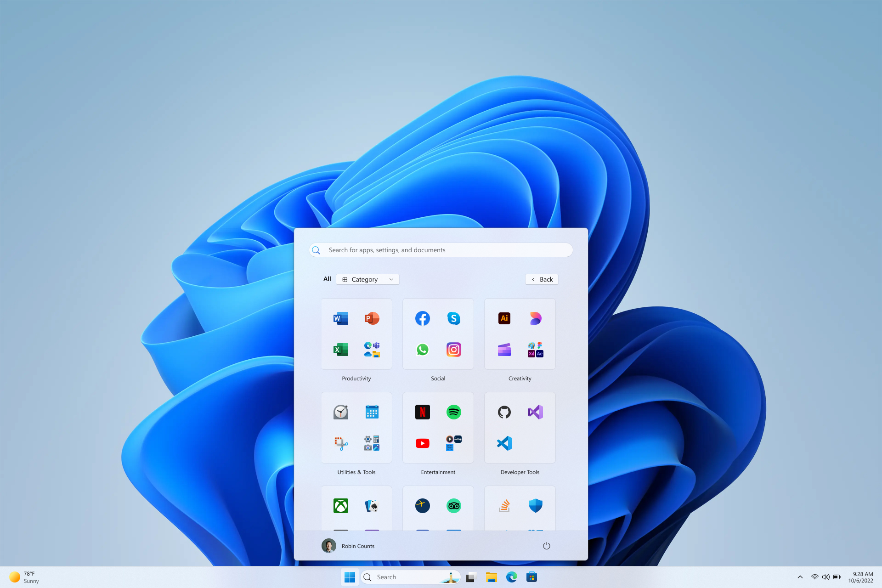The image size is (882, 588).
Task: Click Back to return to previous view
Action: (542, 279)
